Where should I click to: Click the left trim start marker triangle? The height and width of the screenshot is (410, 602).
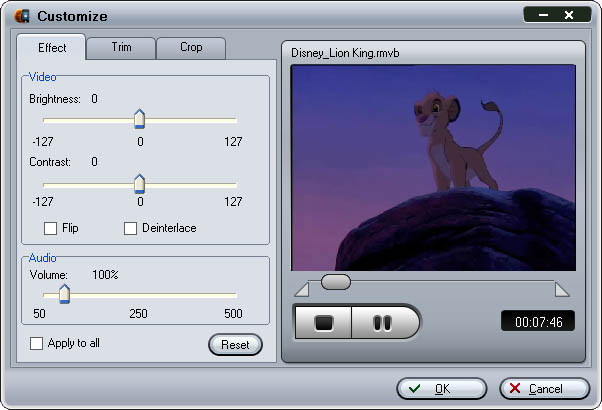pos(302,290)
